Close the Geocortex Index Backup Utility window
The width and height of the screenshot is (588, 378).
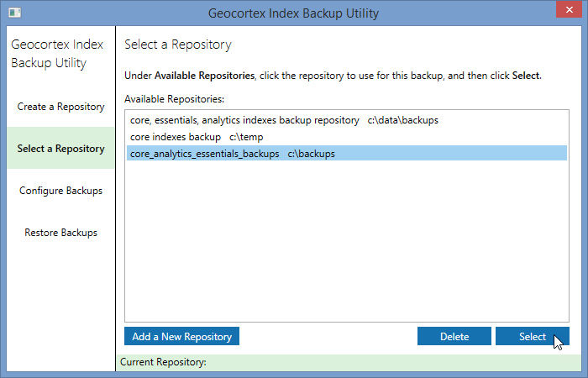[569, 10]
